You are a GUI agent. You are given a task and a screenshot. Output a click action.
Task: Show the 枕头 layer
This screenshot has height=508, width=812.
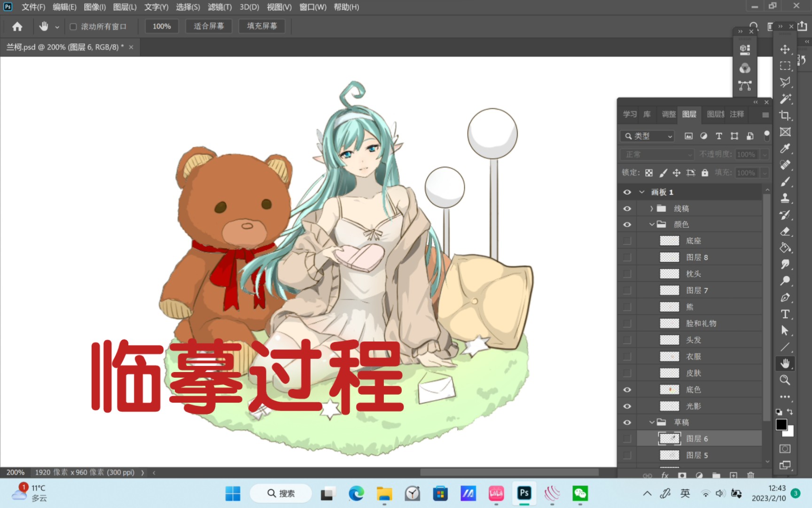coord(627,274)
